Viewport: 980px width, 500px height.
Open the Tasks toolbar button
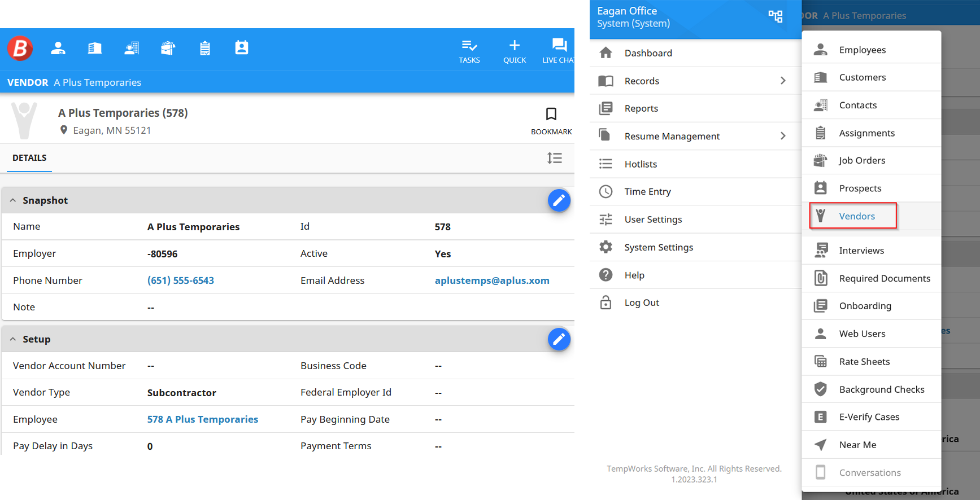[x=469, y=51]
